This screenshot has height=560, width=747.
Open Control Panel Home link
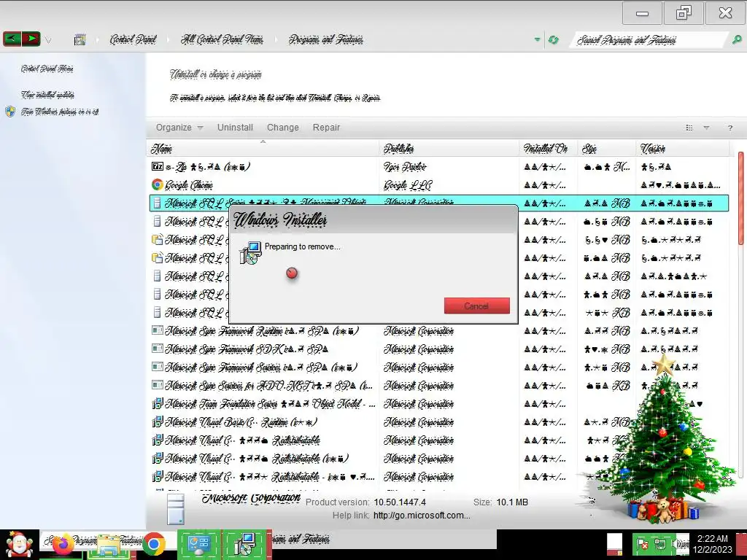(x=47, y=69)
